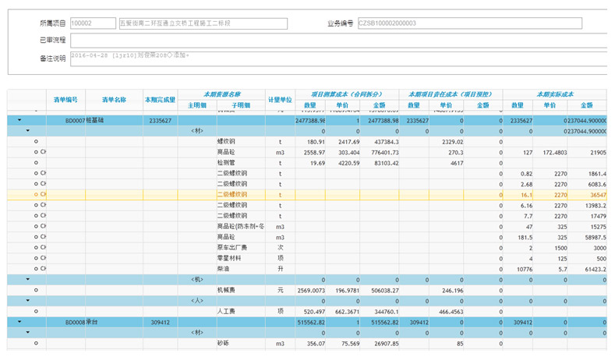Click the 172.4803 unit price cell

550,152
